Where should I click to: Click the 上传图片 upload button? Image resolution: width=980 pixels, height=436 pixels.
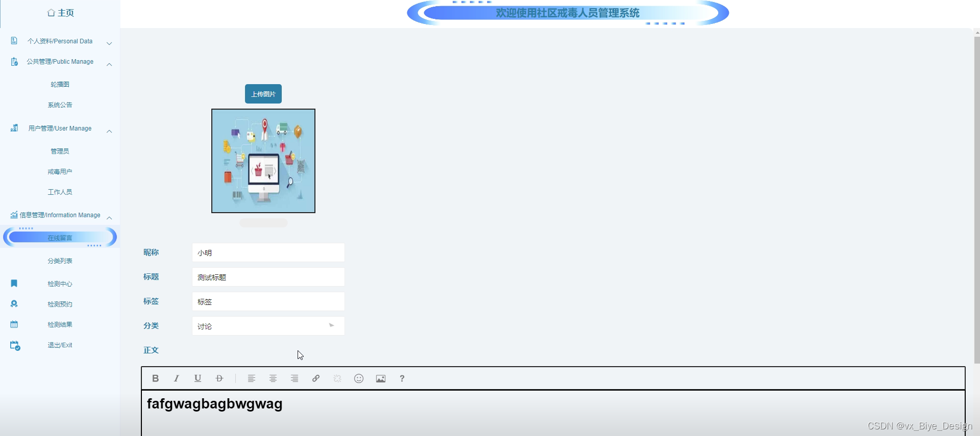[263, 94]
